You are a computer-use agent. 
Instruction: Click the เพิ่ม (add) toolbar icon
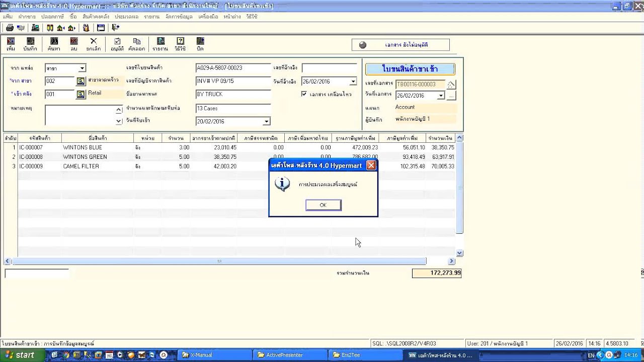pyautogui.click(x=11, y=44)
